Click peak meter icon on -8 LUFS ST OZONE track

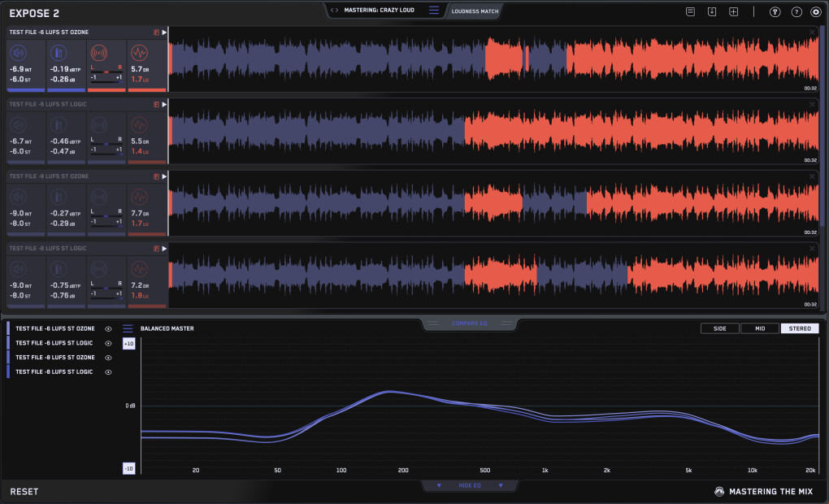click(x=59, y=197)
